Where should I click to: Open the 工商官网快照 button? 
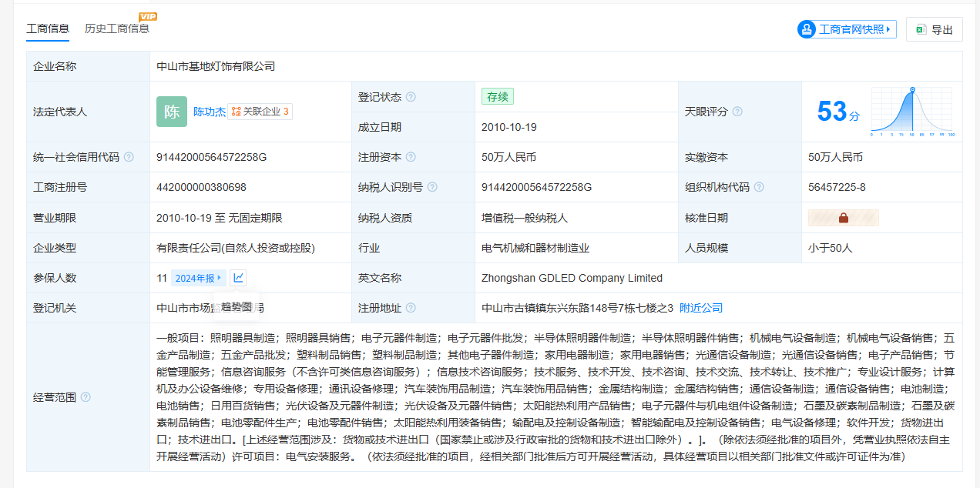[847, 29]
